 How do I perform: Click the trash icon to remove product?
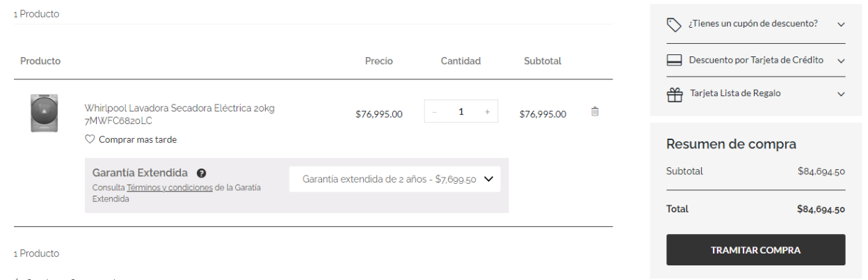595,111
